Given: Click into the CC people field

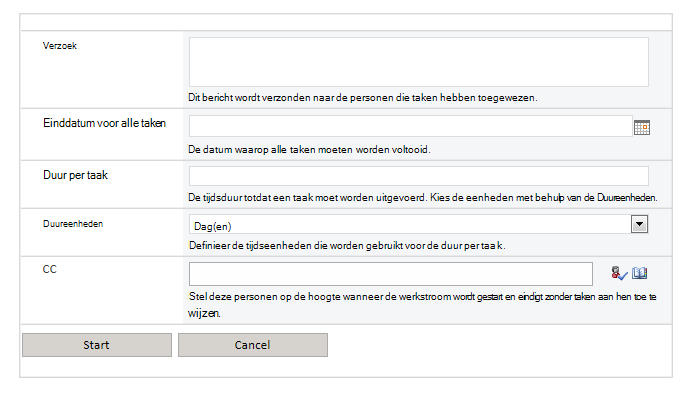Looking at the screenshot, I should pyautogui.click(x=391, y=274).
